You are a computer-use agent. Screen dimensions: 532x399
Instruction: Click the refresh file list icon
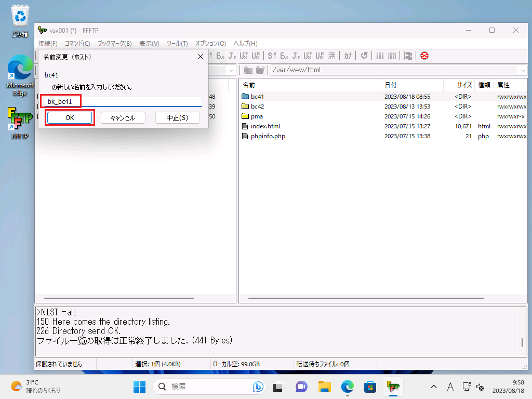coord(364,56)
